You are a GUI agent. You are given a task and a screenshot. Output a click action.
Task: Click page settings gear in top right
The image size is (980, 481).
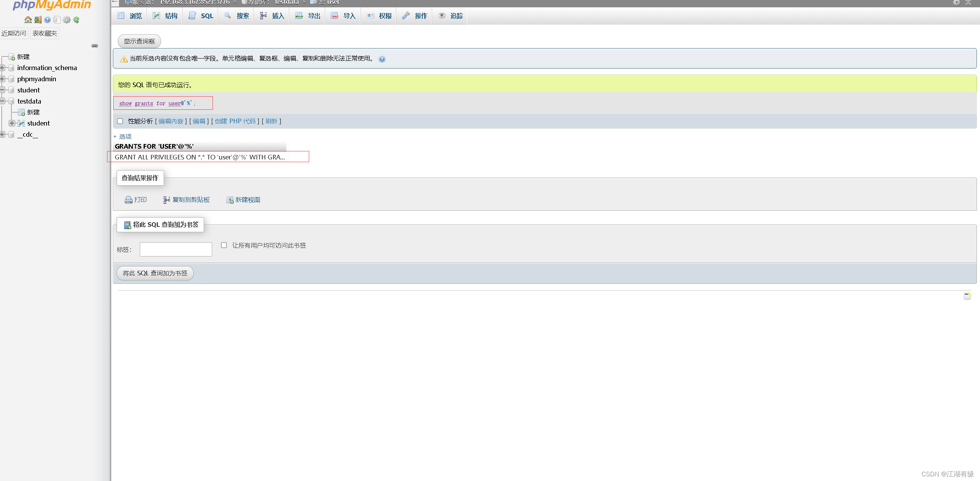click(x=957, y=3)
